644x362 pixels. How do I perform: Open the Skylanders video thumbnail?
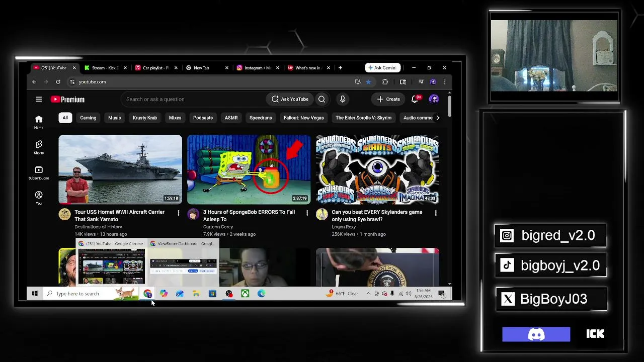pos(377,169)
